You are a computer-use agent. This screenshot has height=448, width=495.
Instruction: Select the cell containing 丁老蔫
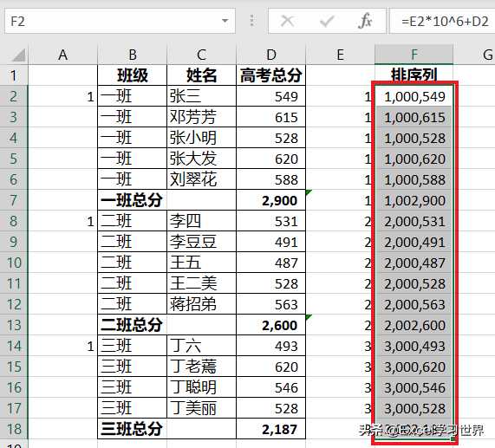coord(201,367)
